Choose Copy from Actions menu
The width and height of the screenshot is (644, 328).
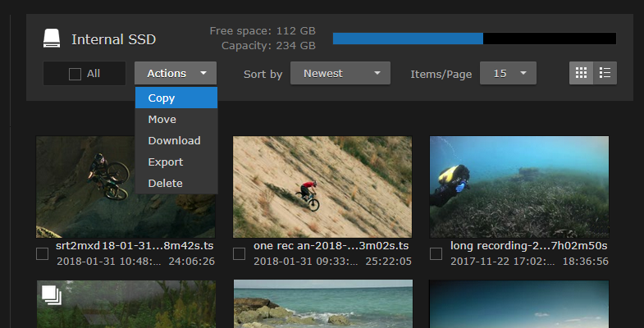pos(162,98)
